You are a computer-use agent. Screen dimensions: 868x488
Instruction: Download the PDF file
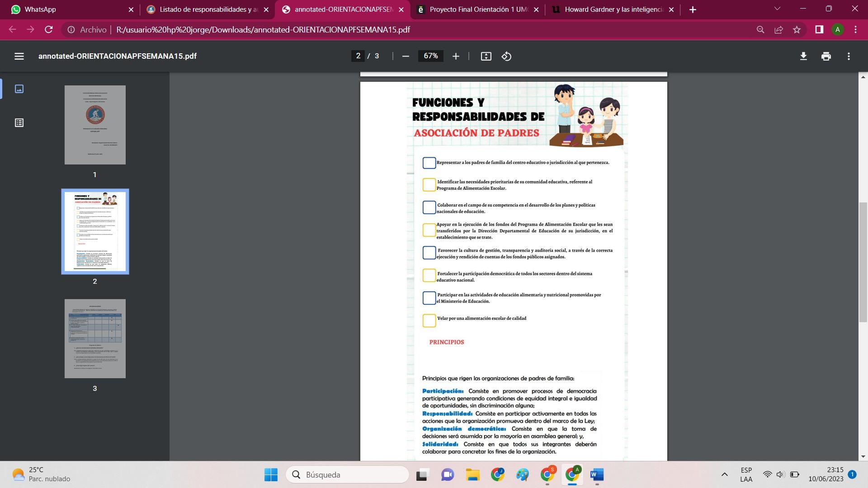point(803,56)
